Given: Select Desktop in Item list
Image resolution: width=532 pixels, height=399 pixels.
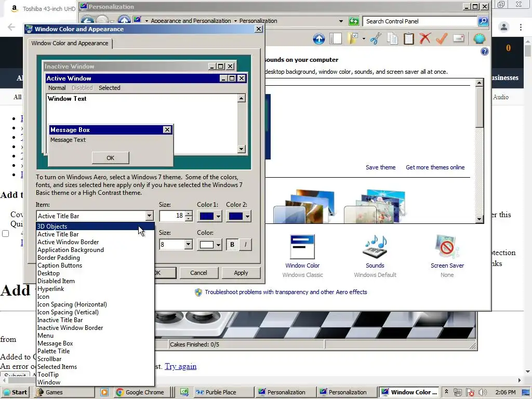Looking at the screenshot, I should pos(96,273).
